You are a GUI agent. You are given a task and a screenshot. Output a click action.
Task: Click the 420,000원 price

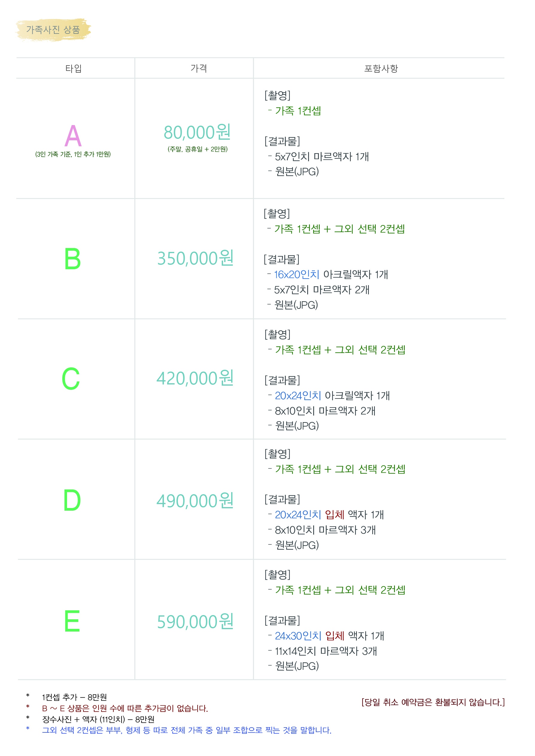(x=195, y=378)
